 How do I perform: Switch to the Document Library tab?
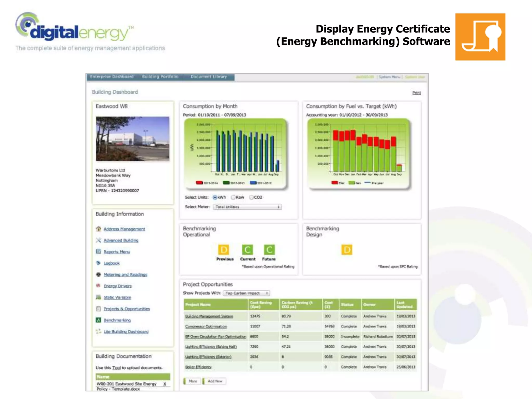click(x=209, y=77)
